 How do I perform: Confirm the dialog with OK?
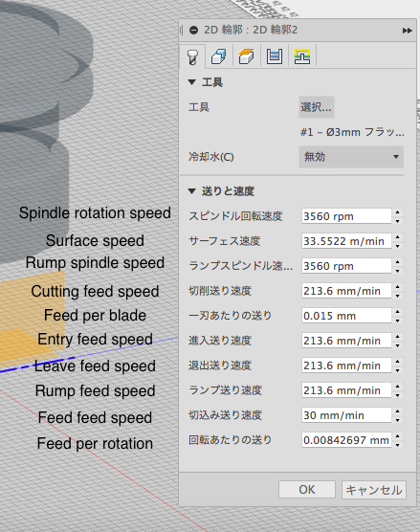click(307, 490)
